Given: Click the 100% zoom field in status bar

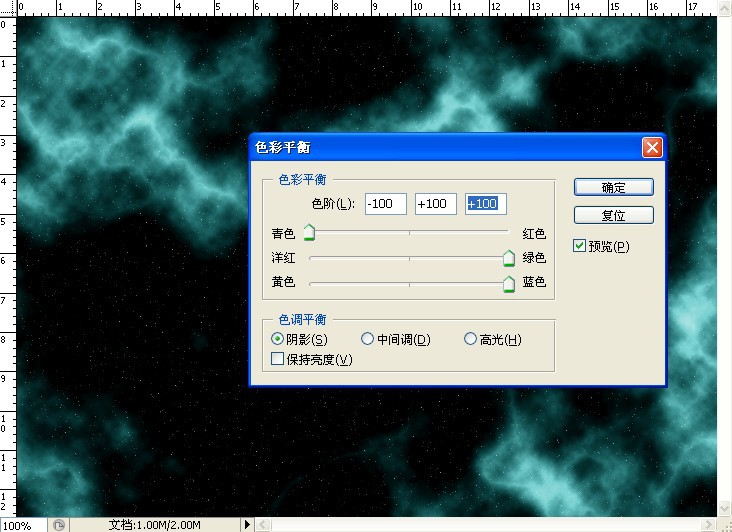Looking at the screenshot, I should [23, 525].
